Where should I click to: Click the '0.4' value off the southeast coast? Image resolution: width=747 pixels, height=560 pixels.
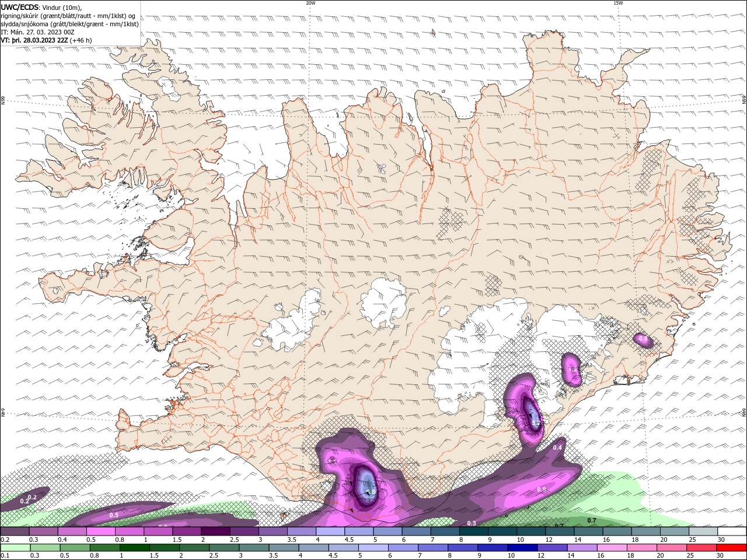[x=557, y=447]
